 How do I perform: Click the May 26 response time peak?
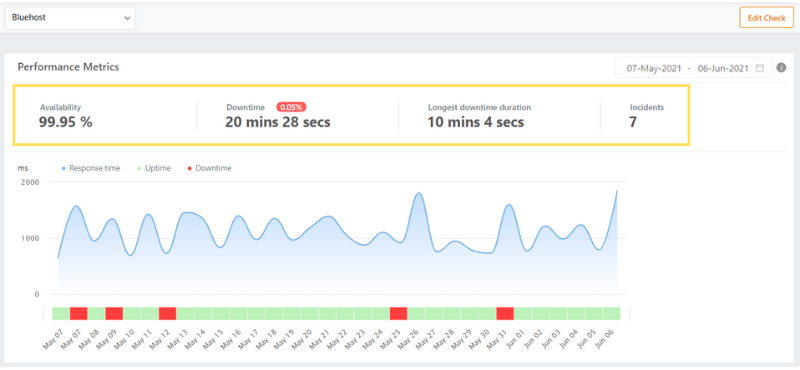(419, 193)
